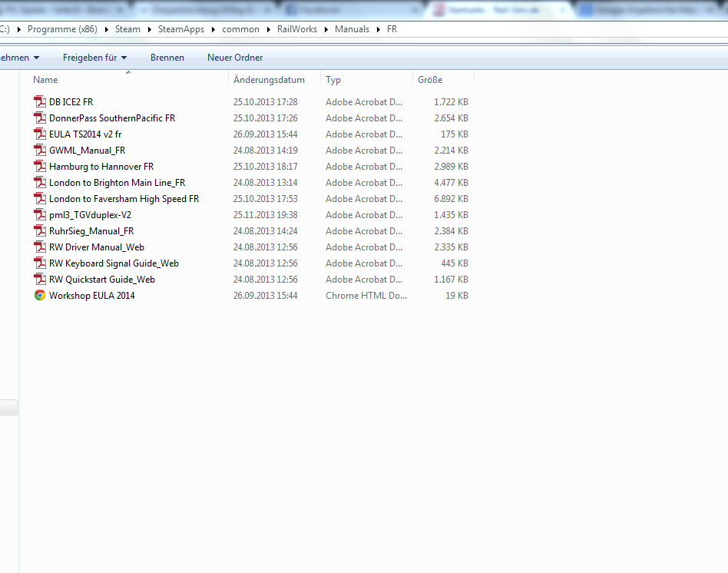Create folder with Neuer Ordner button
The width and height of the screenshot is (728, 573).
[235, 58]
